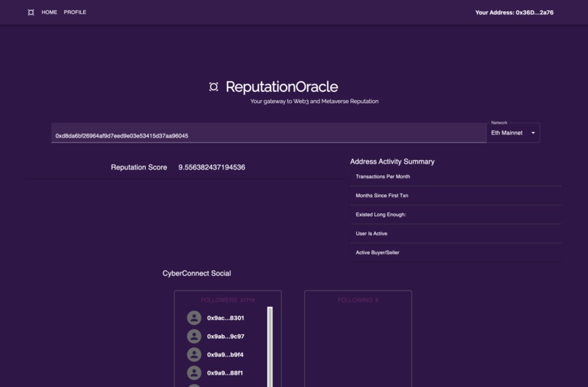Open follower address 0x9a9...b9f4

pos(225,355)
